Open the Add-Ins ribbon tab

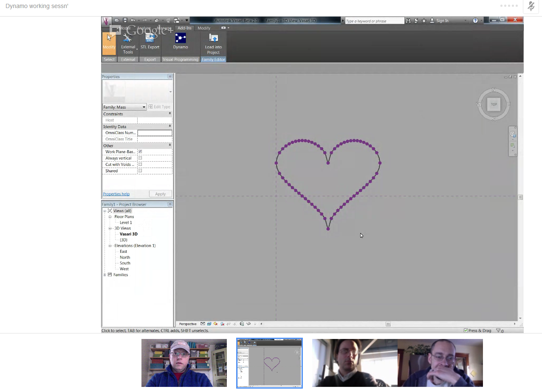point(184,28)
